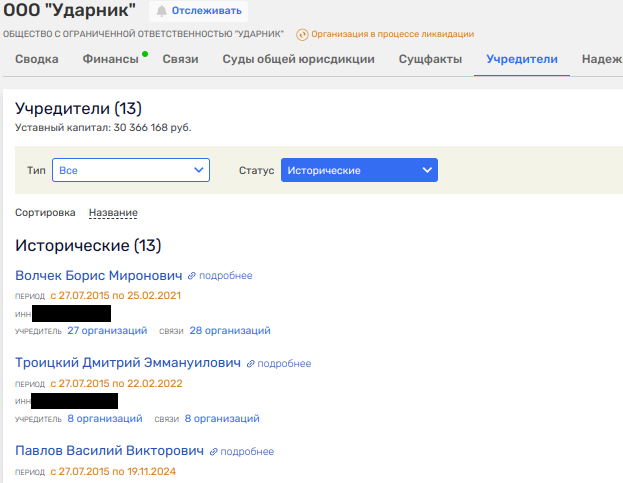
Task: Select the Сущфакты tab
Action: coord(430,59)
